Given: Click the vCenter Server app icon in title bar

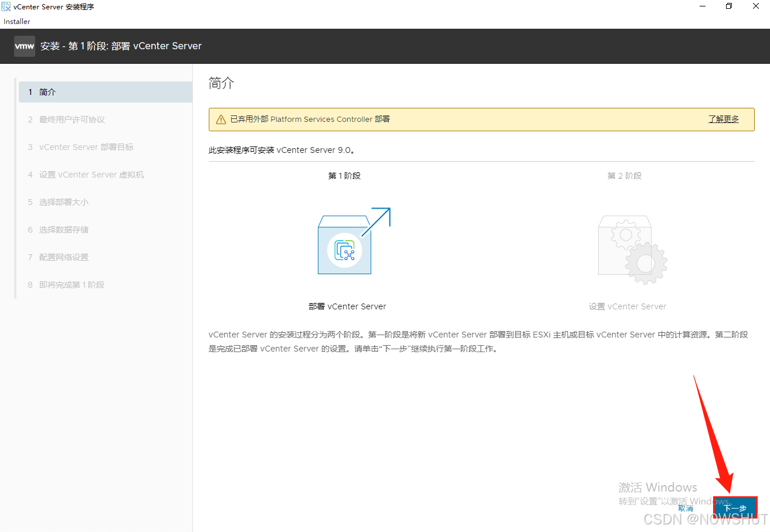Looking at the screenshot, I should point(6,6).
